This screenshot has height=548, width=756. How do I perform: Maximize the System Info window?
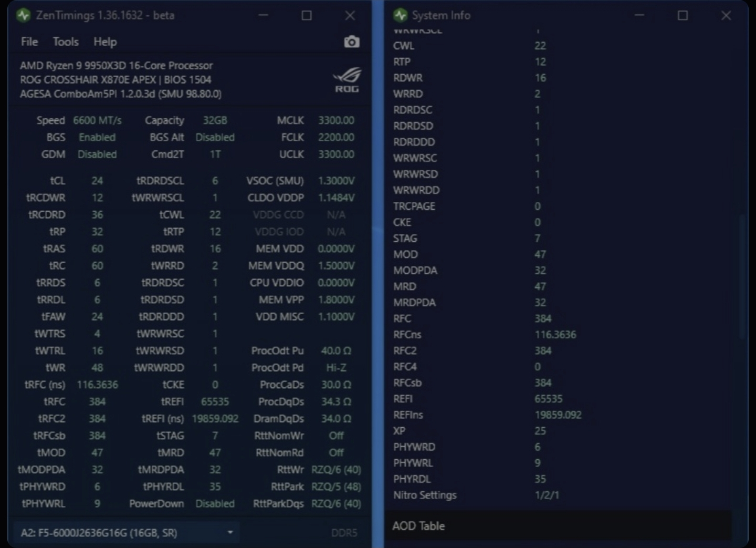click(682, 15)
